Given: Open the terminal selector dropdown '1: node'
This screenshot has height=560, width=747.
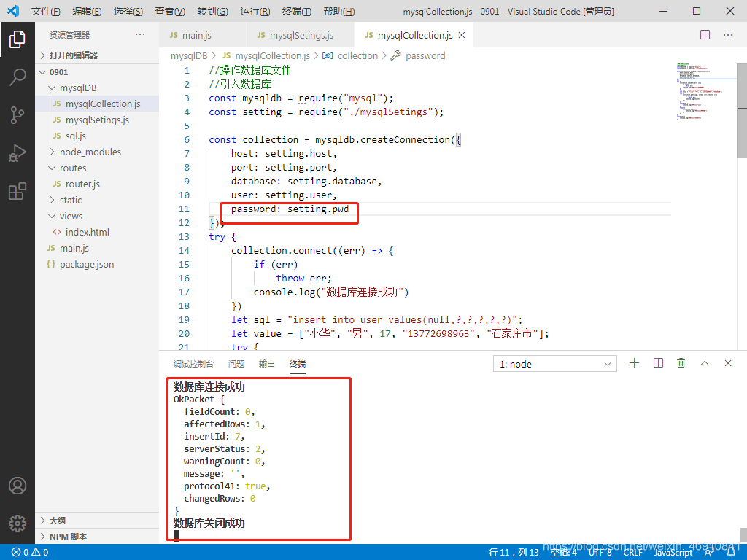Looking at the screenshot, I should [x=554, y=364].
